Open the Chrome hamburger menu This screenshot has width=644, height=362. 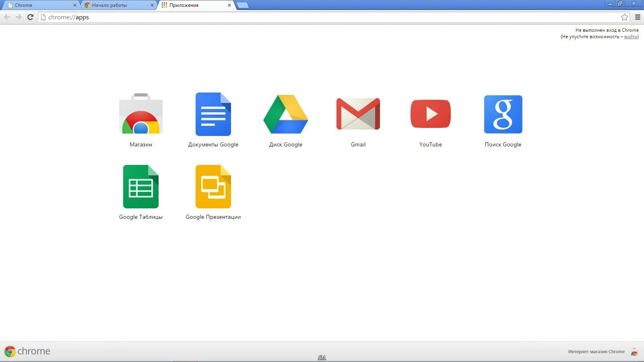pos(638,17)
